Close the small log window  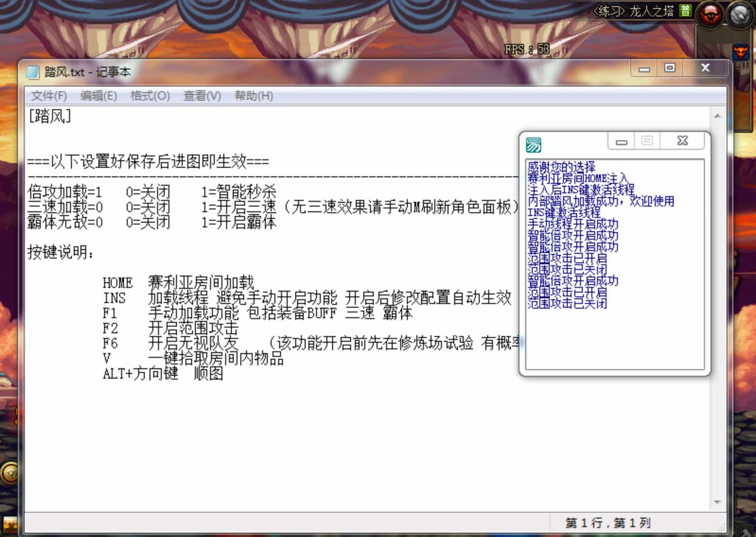click(682, 141)
